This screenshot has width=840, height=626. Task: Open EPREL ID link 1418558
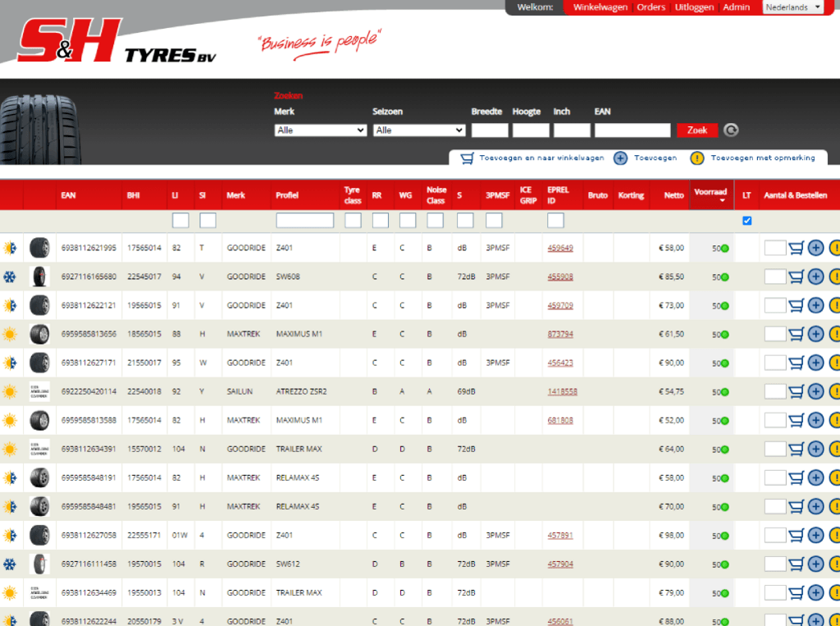[562, 392]
